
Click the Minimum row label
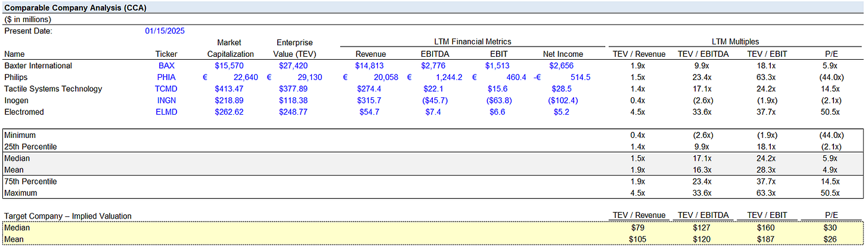point(20,136)
